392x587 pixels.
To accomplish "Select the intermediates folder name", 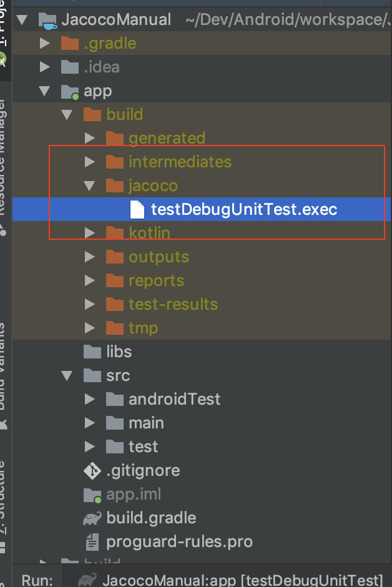I will point(180,162).
